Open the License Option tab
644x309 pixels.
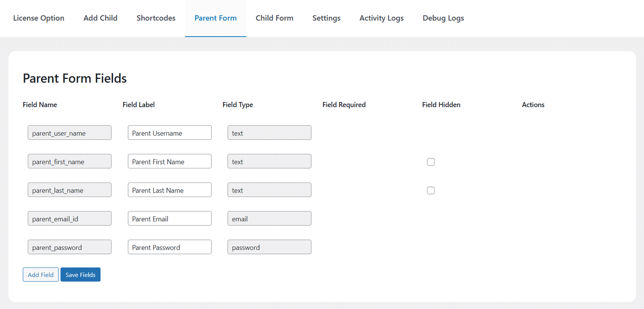[x=39, y=18]
